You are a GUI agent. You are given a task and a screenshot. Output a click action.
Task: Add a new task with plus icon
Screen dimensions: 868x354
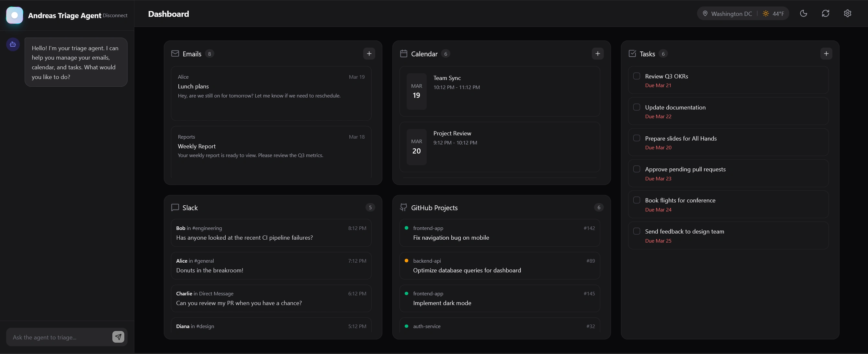coord(826,54)
